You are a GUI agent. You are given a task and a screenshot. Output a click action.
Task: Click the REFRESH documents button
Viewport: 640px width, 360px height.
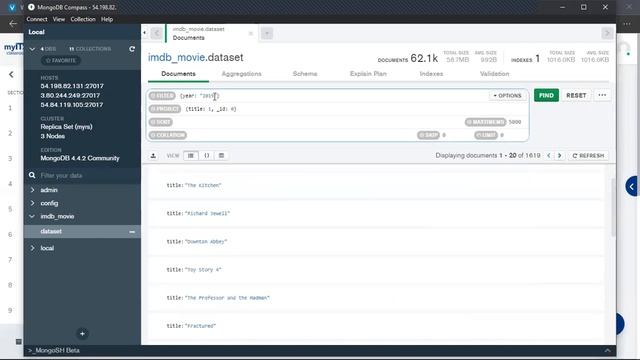click(588, 156)
